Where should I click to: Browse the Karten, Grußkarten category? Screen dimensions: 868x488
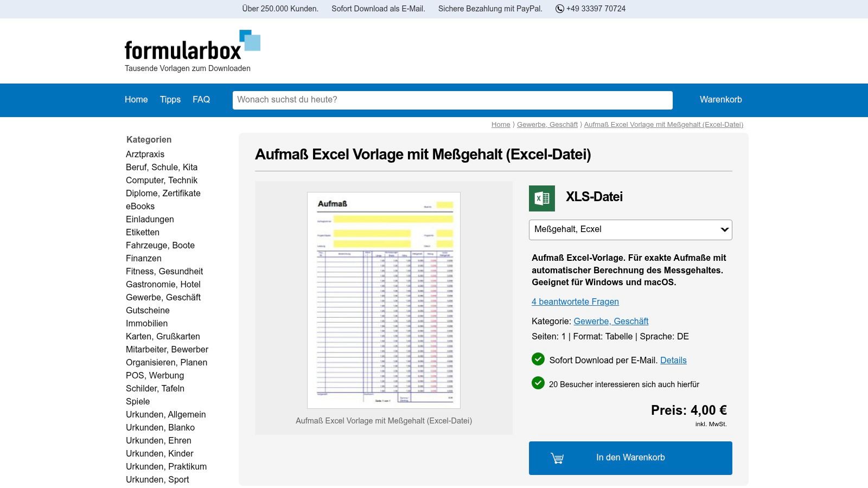(x=163, y=337)
